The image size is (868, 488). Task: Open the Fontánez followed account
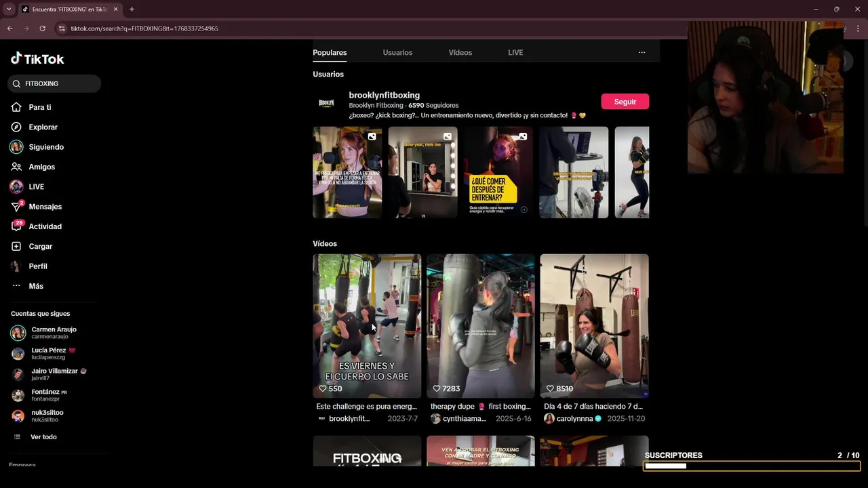pos(54,395)
